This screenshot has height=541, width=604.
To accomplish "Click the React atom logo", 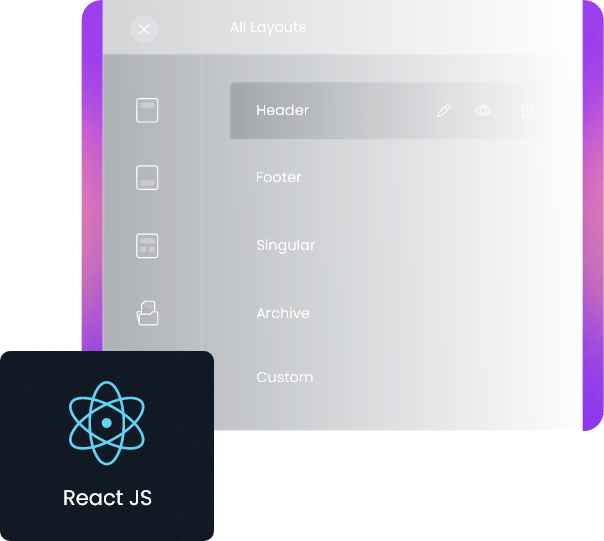I will [107, 423].
